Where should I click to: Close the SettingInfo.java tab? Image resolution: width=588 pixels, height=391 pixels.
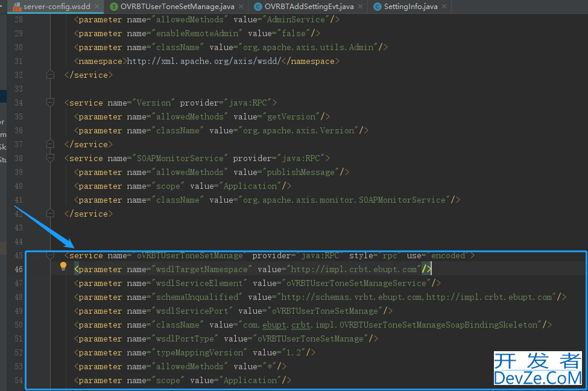point(444,7)
